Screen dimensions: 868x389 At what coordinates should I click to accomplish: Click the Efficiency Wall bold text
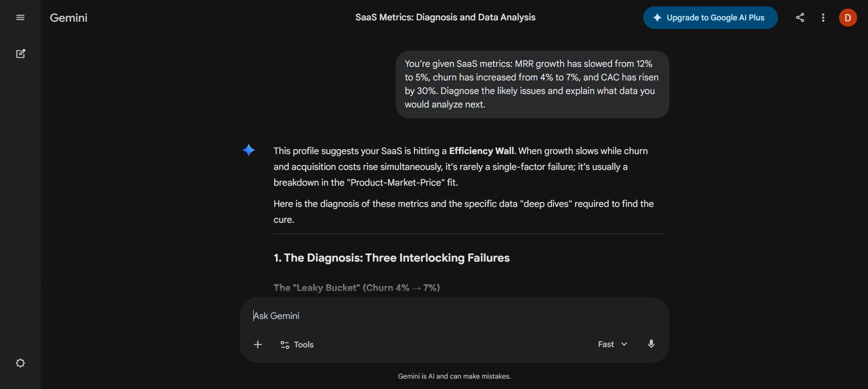pyautogui.click(x=481, y=150)
